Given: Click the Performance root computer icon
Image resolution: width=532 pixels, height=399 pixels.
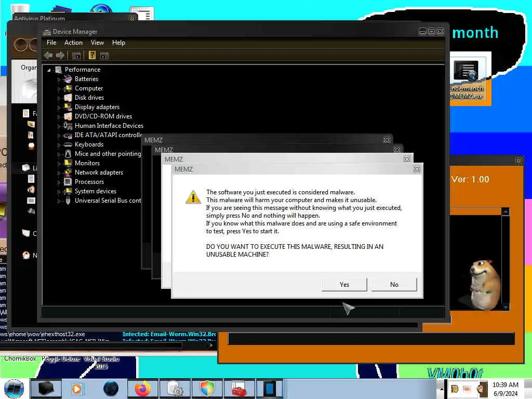Looking at the screenshot, I should (x=58, y=70).
